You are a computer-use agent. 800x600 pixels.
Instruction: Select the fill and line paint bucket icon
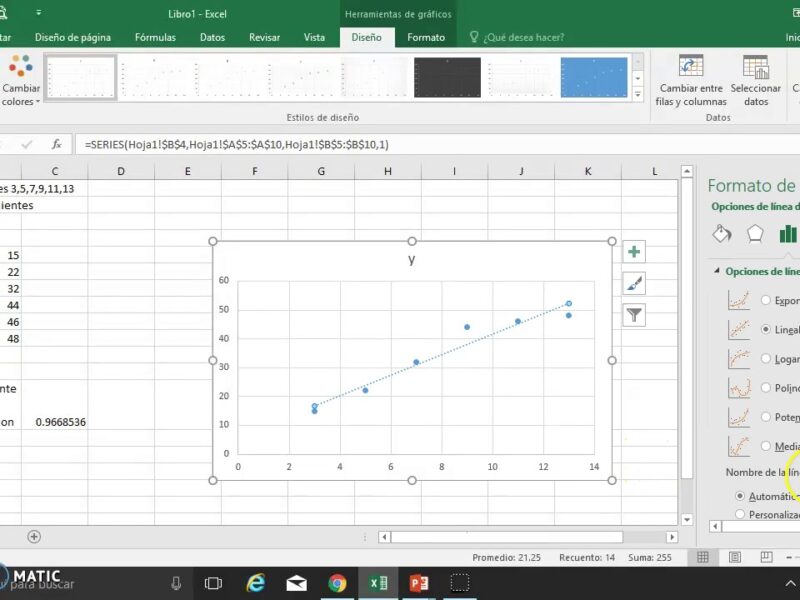click(x=721, y=233)
